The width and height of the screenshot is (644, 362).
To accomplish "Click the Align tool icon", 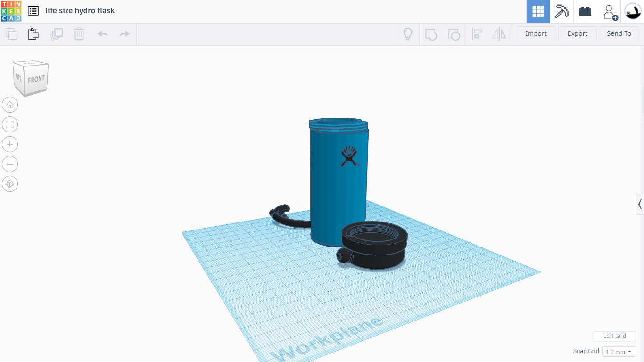I will (477, 34).
